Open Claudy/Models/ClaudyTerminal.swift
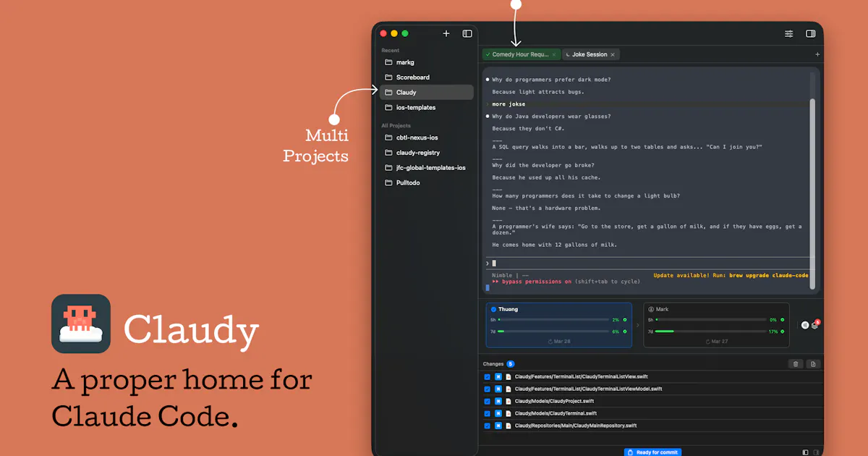The width and height of the screenshot is (868, 456). pos(556,413)
